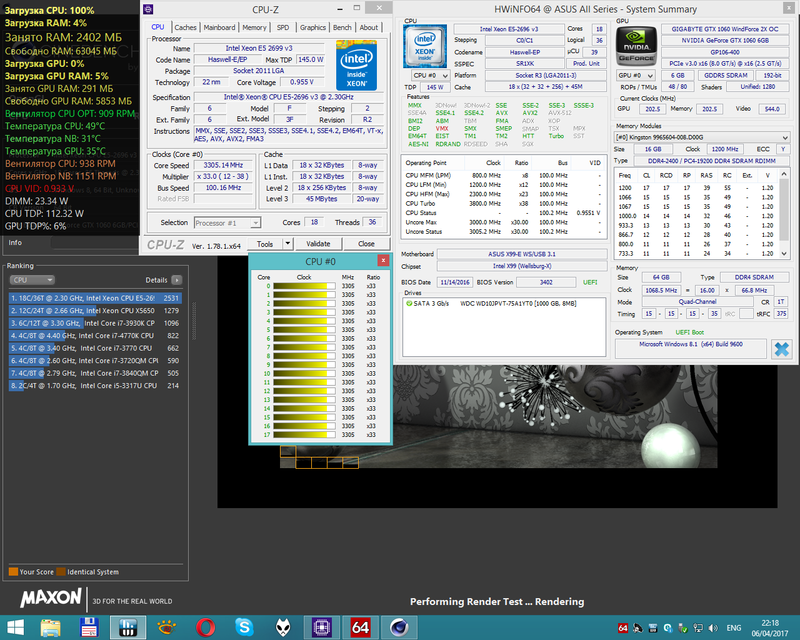Open the Mainboard tab in CPU-Z

(219, 28)
